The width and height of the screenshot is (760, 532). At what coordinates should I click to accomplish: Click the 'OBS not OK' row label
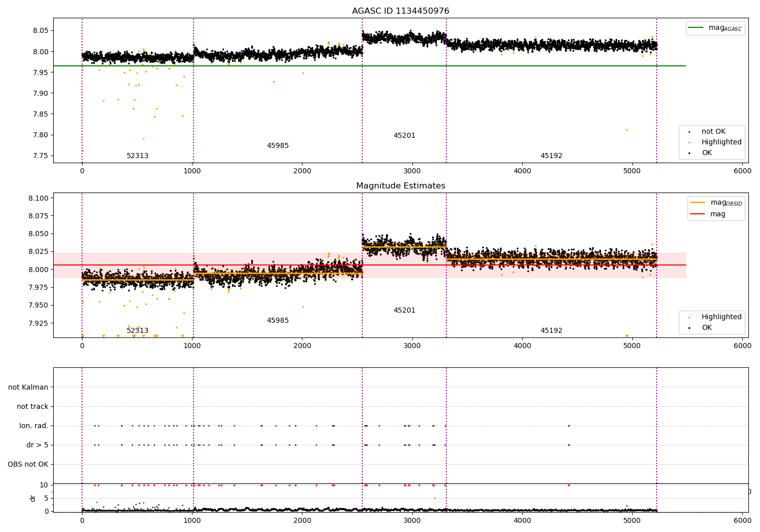(28, 465)
